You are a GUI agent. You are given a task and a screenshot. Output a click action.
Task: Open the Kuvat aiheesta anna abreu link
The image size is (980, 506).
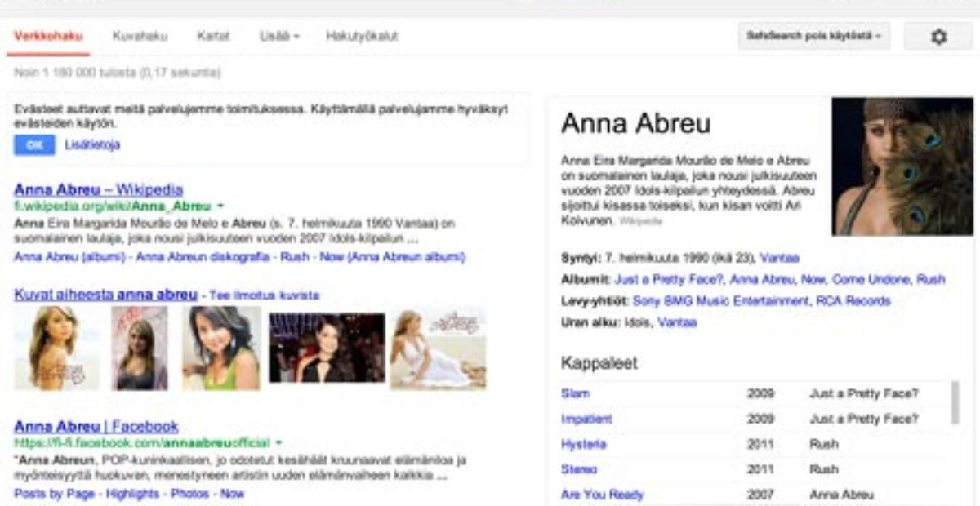(x=106, y=295)
